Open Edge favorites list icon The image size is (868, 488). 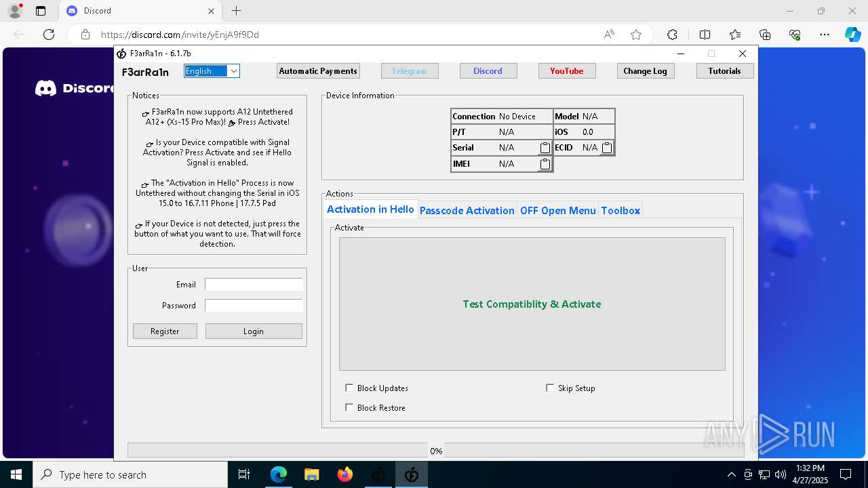point(735,35)
